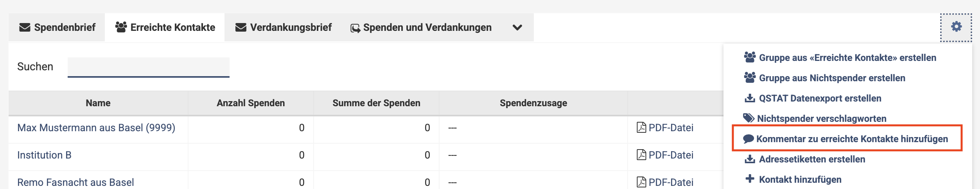Click the plus icon for Kontakt hinzufügen

coord(750,179)
